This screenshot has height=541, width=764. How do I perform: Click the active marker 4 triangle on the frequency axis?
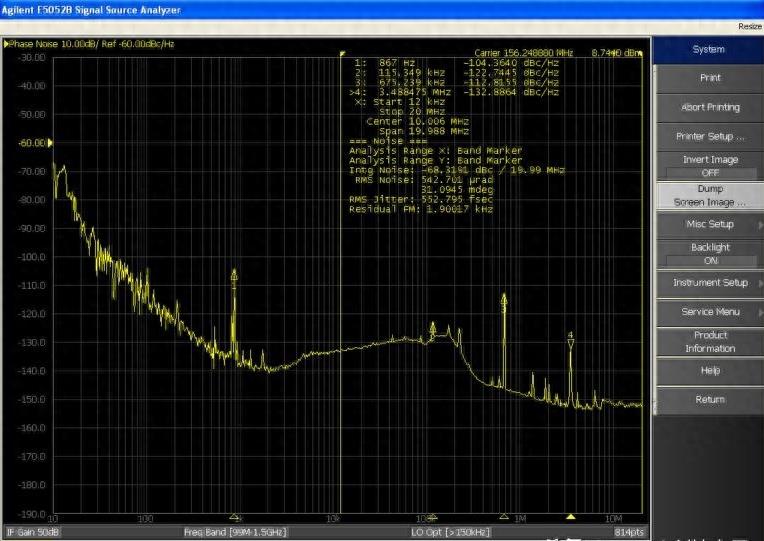click(571, 516)
